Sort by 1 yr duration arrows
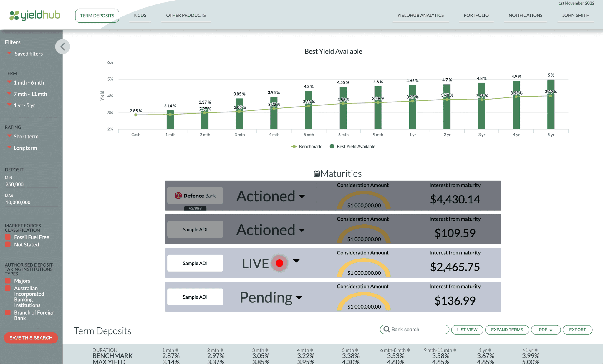Image resolution: width=603 pixels, height=364 pixels. coord(490,350)
